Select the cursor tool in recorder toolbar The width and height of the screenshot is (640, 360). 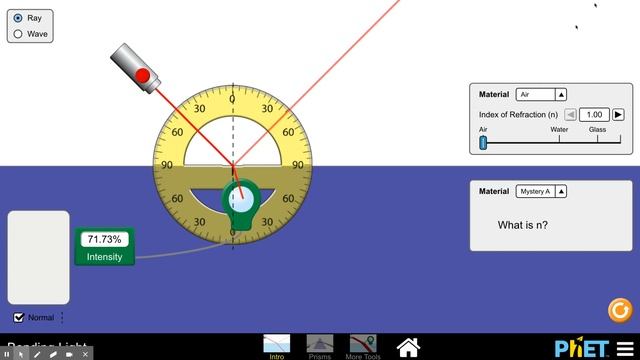click(21, 355)
